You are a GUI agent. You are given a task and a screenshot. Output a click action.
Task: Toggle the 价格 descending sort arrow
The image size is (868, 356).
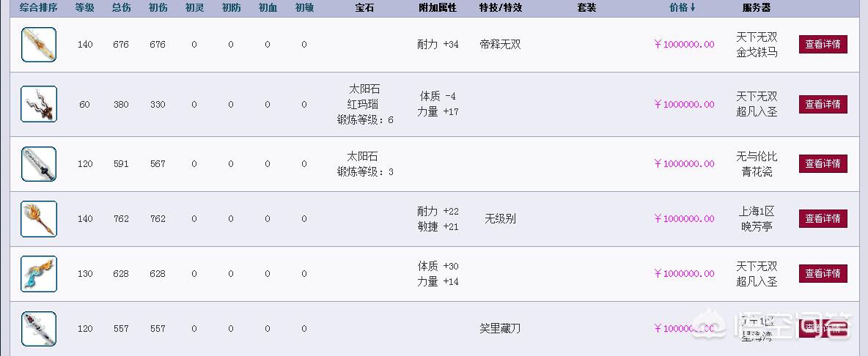point(693,8)
